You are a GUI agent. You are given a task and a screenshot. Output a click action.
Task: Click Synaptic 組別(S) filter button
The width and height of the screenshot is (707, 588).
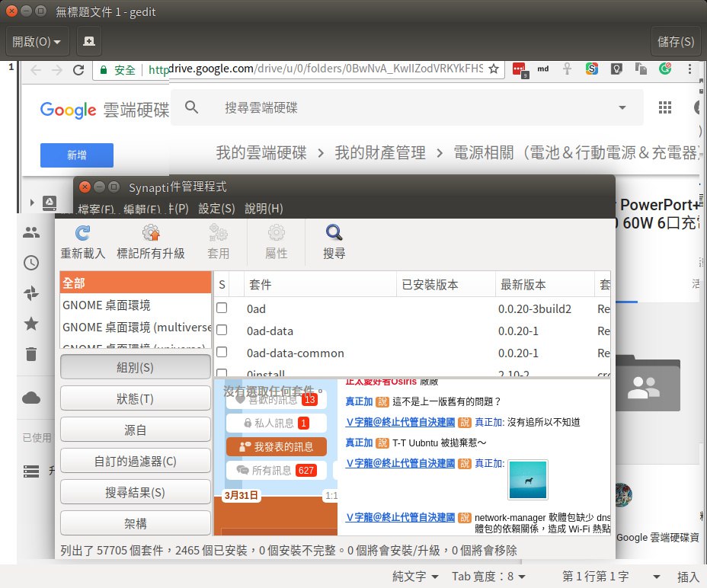136,367
